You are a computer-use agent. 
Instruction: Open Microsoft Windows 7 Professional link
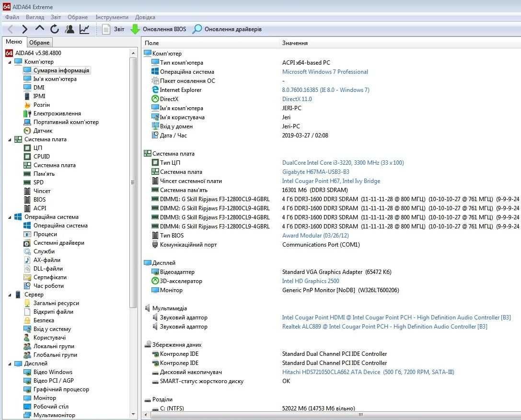coord(325,72)
